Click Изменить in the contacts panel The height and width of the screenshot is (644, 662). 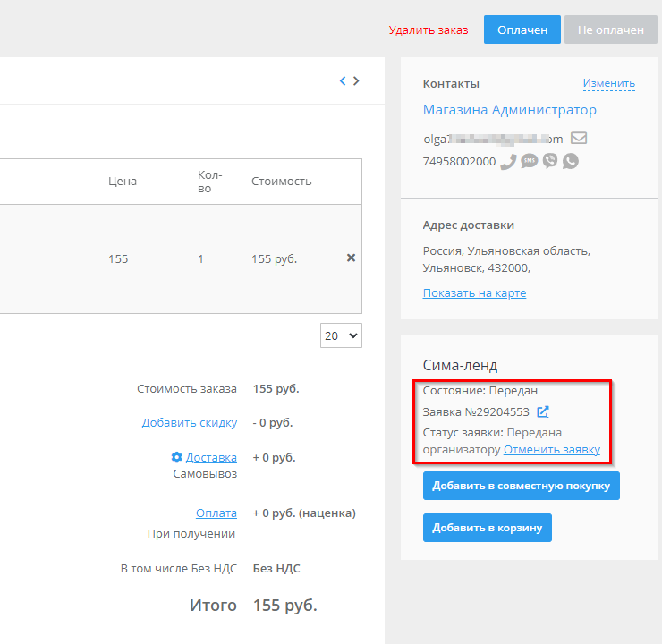(x=608, y=83)
